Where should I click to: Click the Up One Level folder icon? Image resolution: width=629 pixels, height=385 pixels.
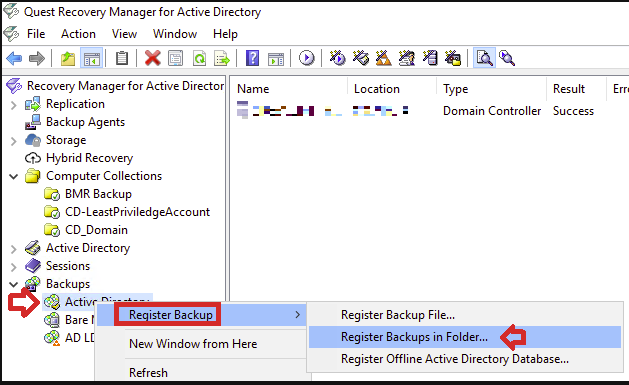(x=68, y=59)
